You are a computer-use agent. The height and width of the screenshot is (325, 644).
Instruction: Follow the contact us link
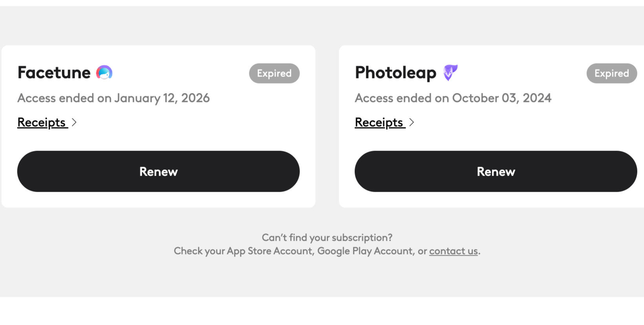tap(453, 251)
